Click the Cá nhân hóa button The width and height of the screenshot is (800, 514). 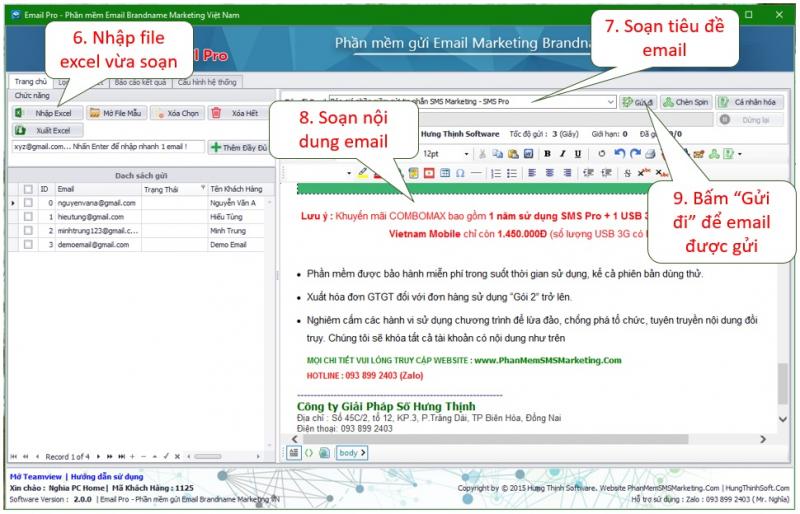click(x=748, y=102)
